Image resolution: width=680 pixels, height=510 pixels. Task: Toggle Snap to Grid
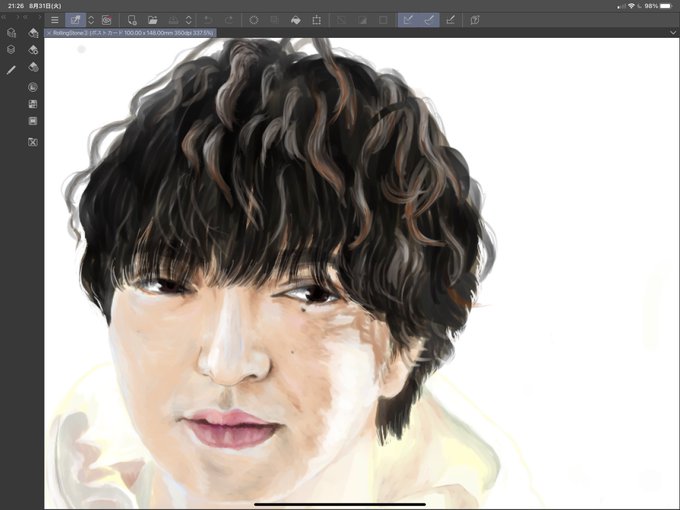(x=450, y=20)
